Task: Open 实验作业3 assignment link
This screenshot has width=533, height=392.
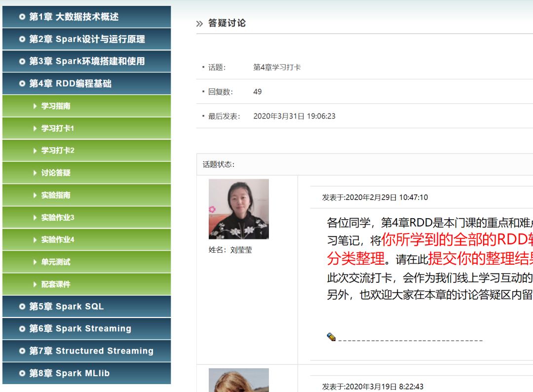Action: point(57,218)
